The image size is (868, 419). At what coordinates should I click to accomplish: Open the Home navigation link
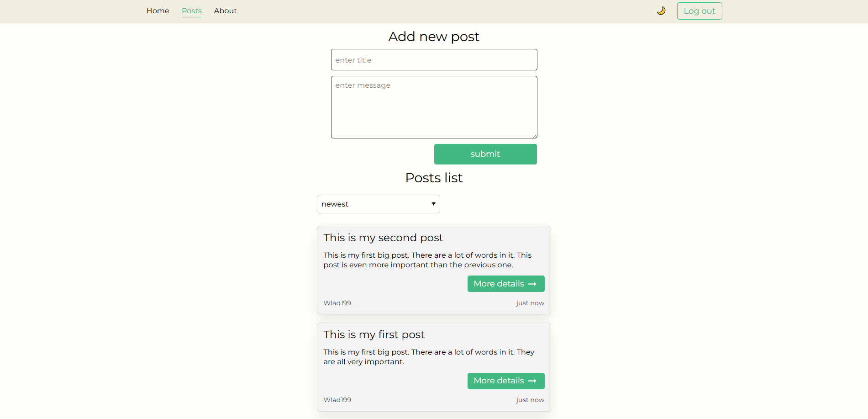coord(158,11)
